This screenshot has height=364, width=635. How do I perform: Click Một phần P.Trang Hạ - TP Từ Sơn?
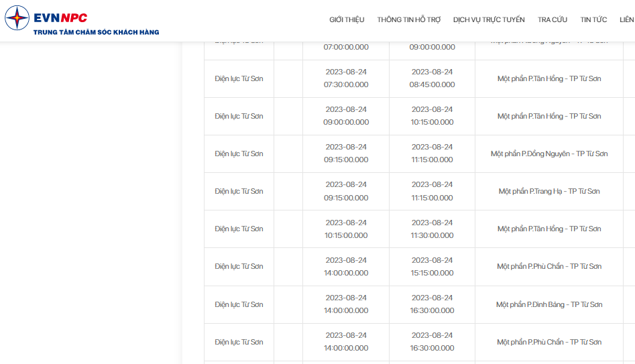tap(549, 192)
